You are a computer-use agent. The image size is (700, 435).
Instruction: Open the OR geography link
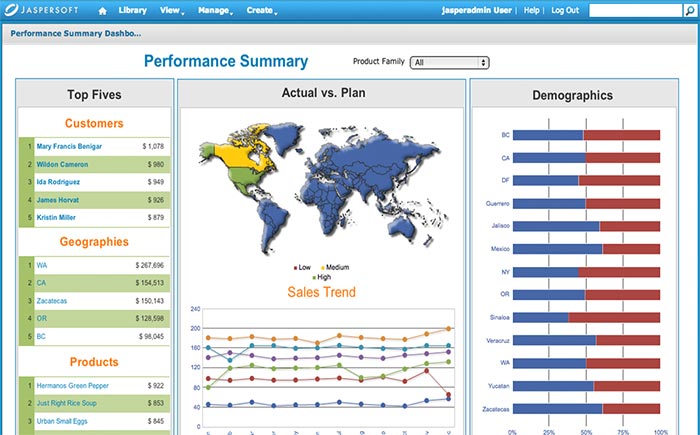pos(42,318)
